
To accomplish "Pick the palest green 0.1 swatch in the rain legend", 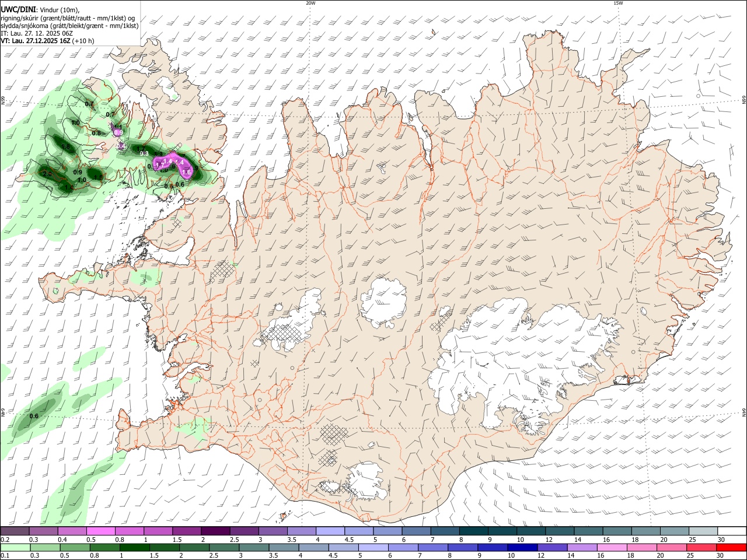I will (15, 547).
